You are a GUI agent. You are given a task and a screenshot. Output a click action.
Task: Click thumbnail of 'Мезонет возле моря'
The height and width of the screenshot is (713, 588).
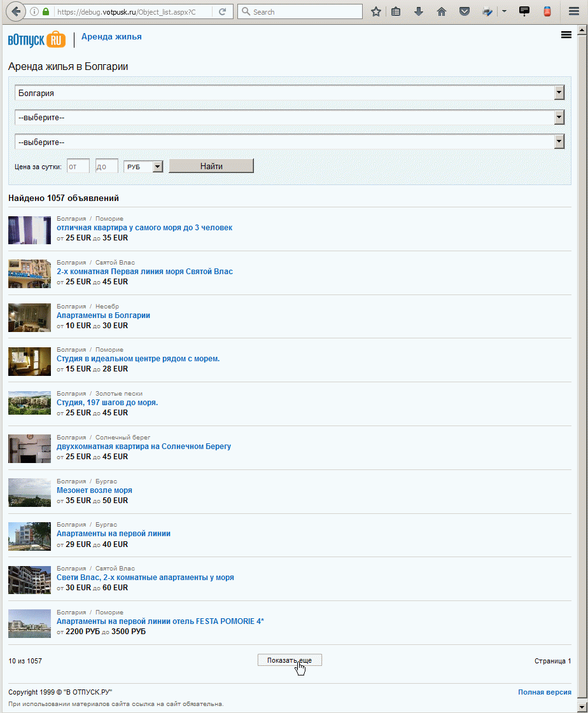pos(29,492)
